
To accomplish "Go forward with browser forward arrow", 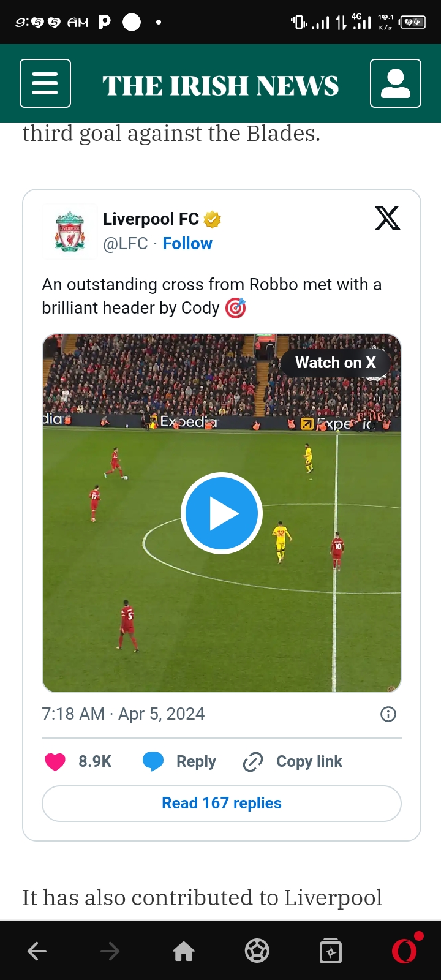I will (x=110, y=951).
